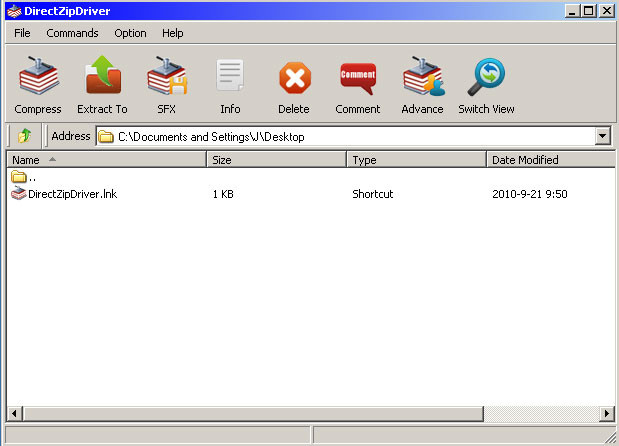619x446 pixels.
Task: Go up one folder level button
Action: [x=24, y=136]
